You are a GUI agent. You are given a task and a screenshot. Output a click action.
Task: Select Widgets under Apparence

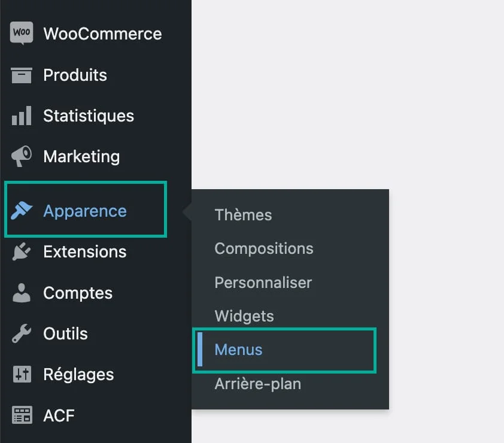click(x=244, y=316)
